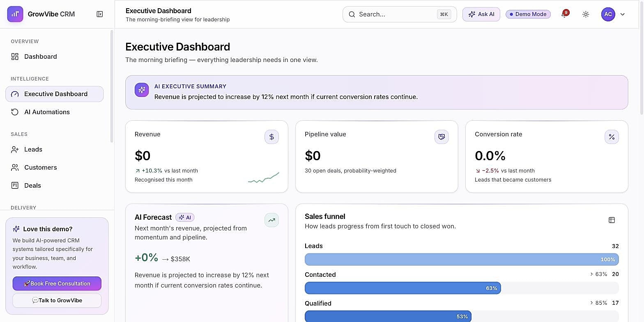Click the AI Forecast trend icon
Viewport: 644px width, 322px height.
click(271, 220)
